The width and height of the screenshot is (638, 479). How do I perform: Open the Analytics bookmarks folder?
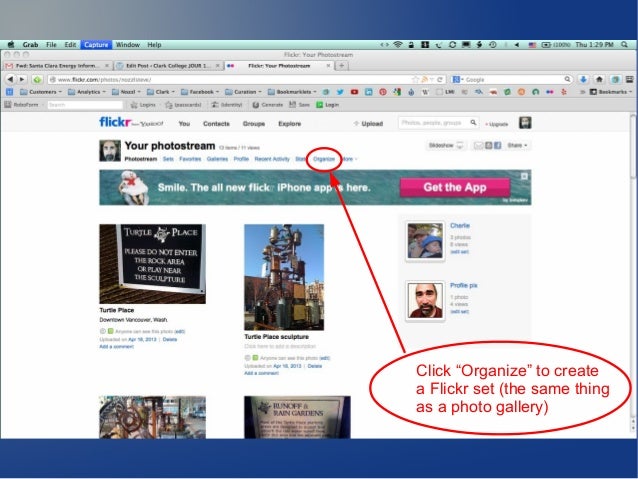coord(86,92)
